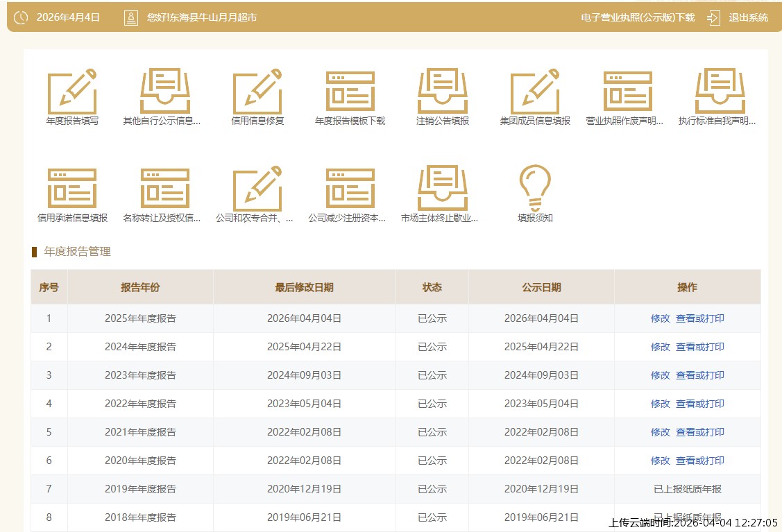Click 集团成员信息填报 icon
782x532 pixels.
point(535,92)
